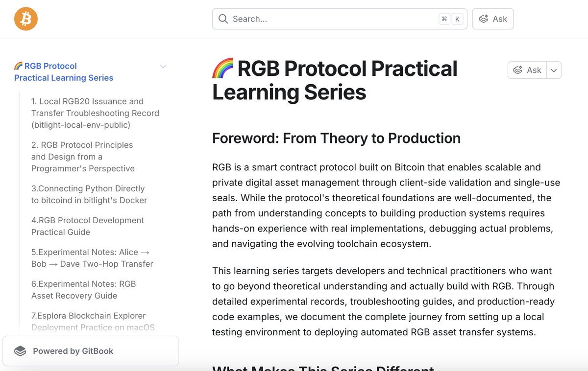Open chapter 1 Local RGB20 Issuance and Transfer
Image resolution: width=588 pixels, height=371 pixels.
click(x=95, y=113)
